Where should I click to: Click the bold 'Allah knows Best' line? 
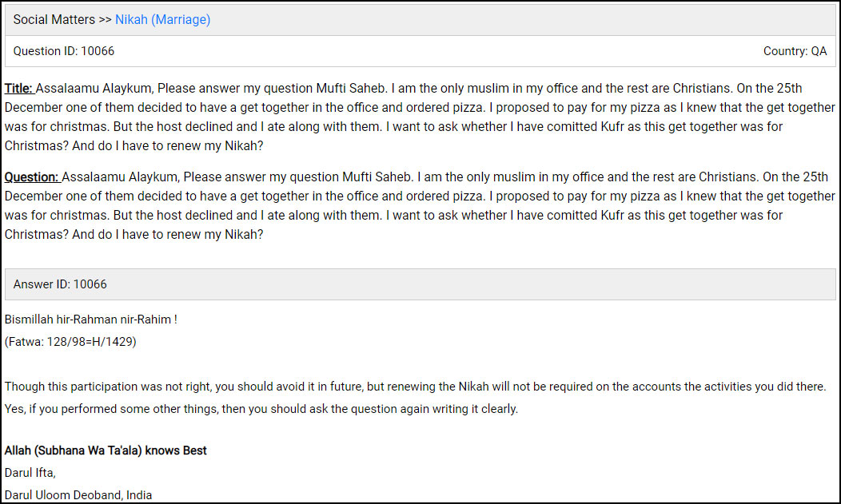[106, 451]
